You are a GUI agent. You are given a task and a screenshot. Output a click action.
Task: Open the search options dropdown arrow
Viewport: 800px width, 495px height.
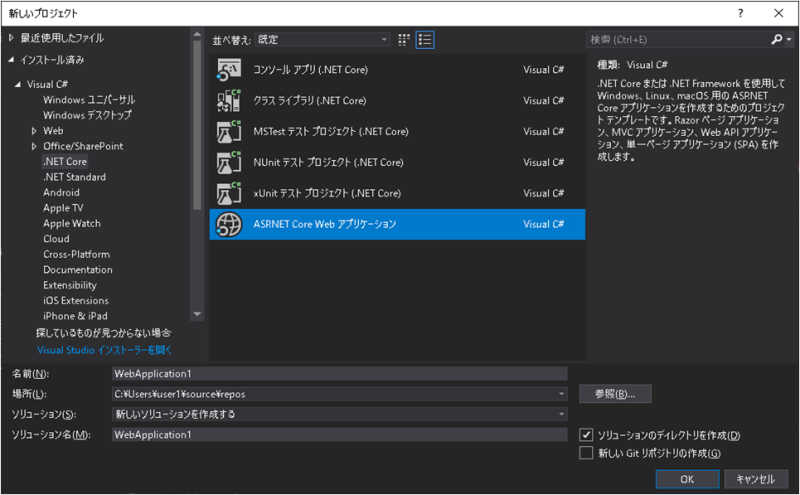click(789, 39)
